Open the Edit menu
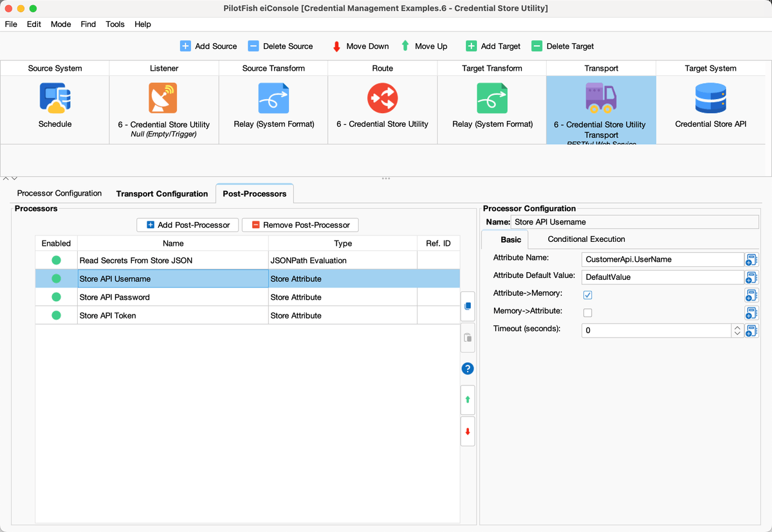The width and height of the screenshot is (772, 532). 34,24
